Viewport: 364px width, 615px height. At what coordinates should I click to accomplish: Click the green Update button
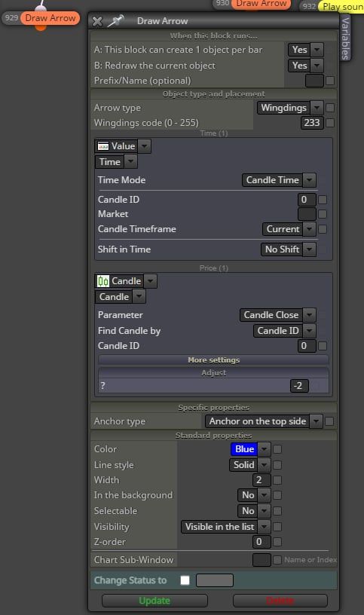point(154,601)
